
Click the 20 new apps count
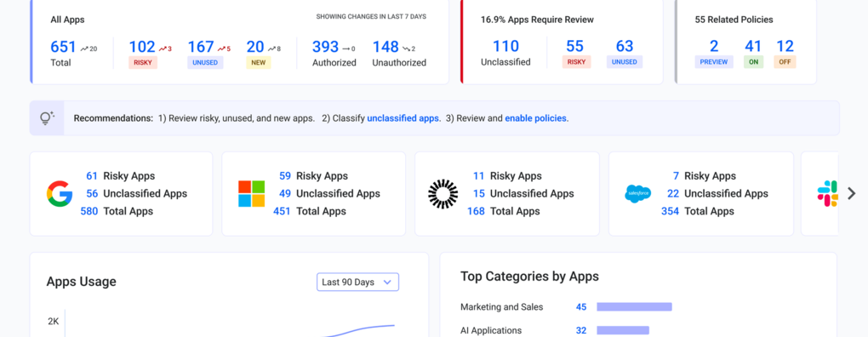tap(255, 47)
